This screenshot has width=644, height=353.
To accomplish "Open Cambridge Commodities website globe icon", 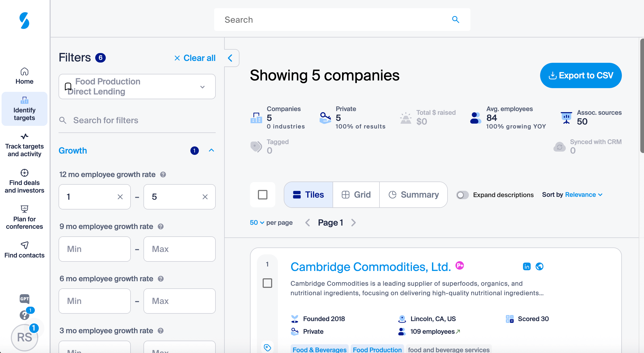I will click(539, 266).
